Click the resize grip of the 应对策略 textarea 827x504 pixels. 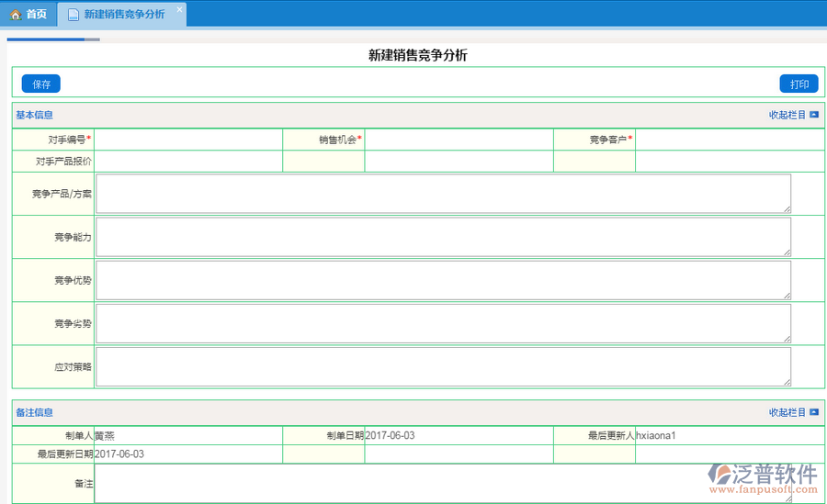point(787,381)
